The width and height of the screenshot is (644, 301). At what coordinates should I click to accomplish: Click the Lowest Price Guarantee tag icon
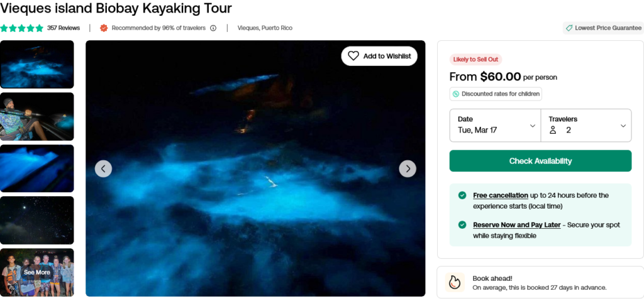point(569,28)
